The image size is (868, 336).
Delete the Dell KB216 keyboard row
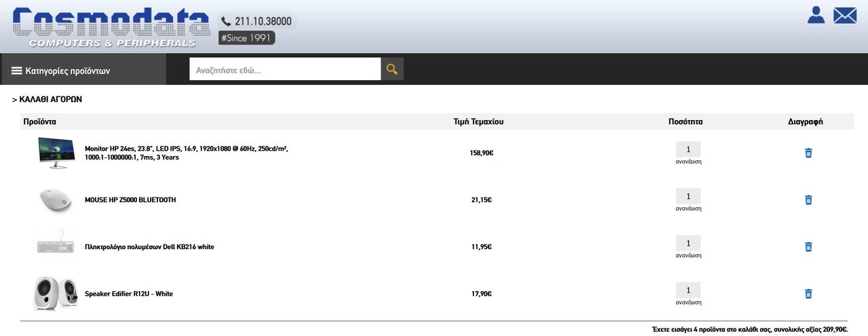(808, 247)
